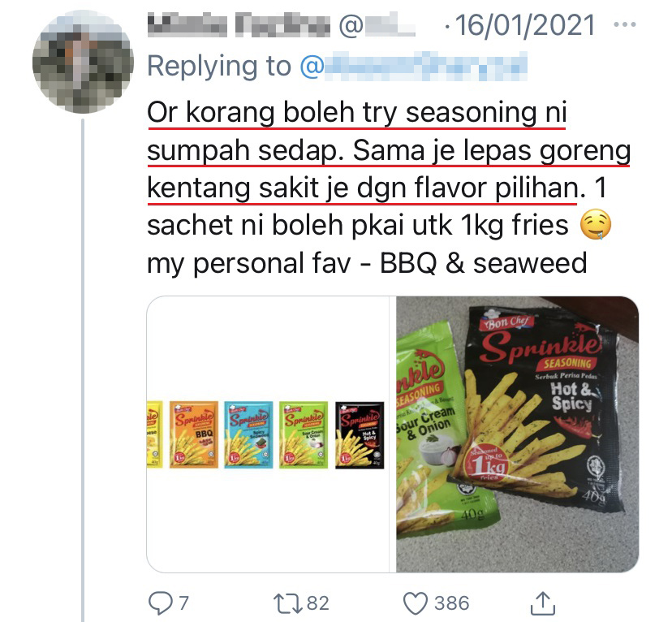Click the vertical thread line below avatar

tap(83, 370)
